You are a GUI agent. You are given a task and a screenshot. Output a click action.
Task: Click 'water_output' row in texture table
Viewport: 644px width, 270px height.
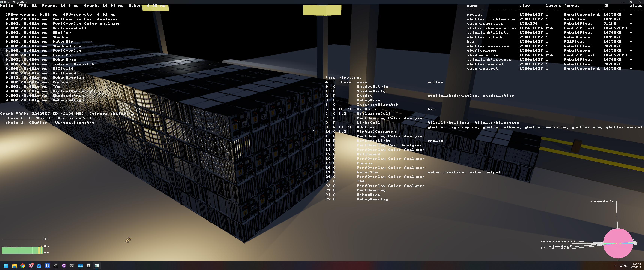[x=550, y=69]
